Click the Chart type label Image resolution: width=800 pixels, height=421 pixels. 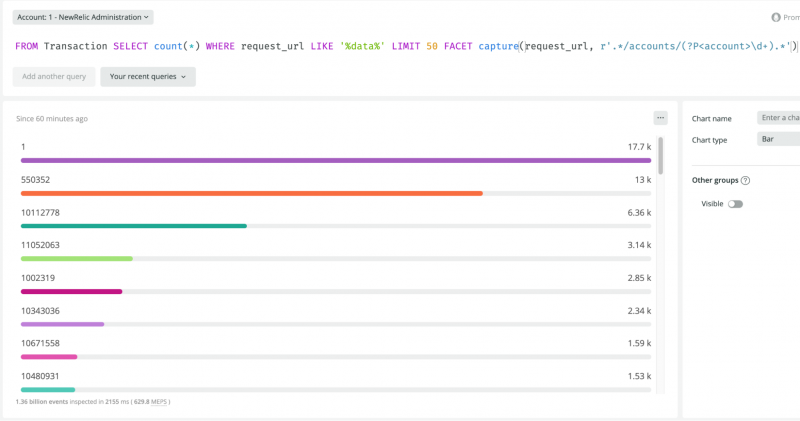[709, 140]
